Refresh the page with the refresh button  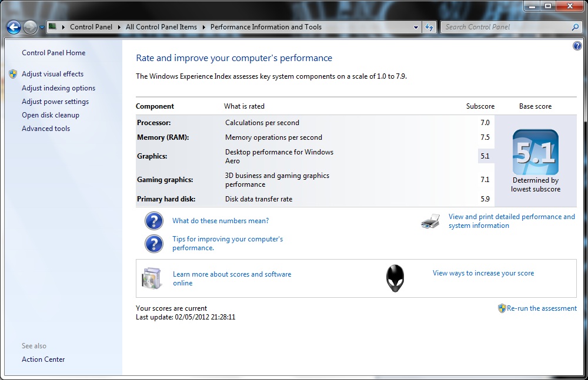pyautogui.click(x=429, y=27)
